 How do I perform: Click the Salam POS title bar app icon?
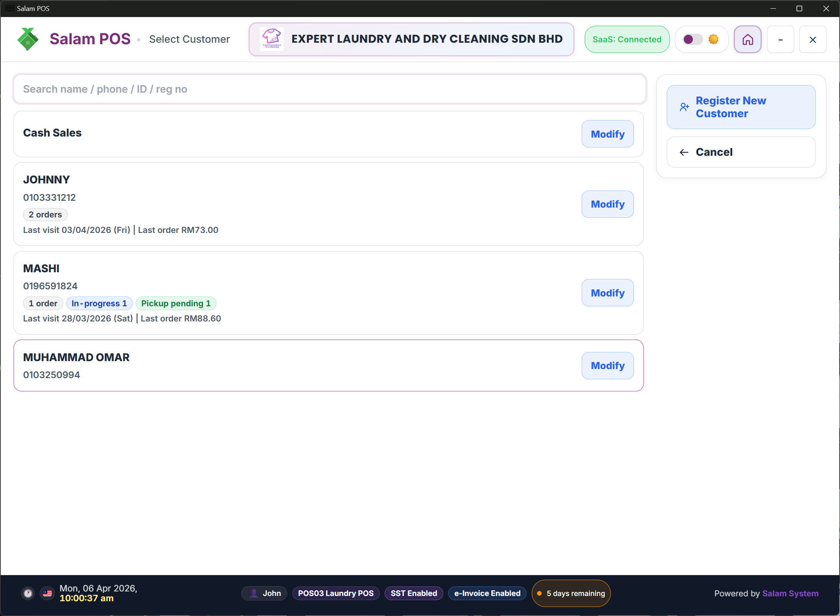coord(9,8)
